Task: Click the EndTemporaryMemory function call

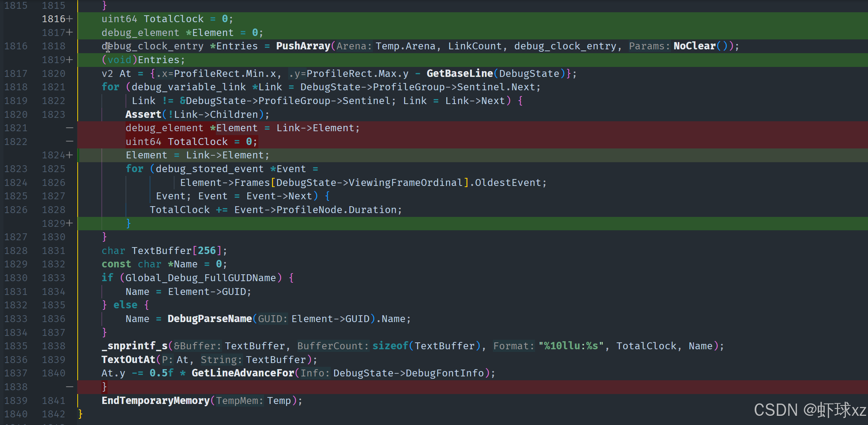Action: [155, 401]
